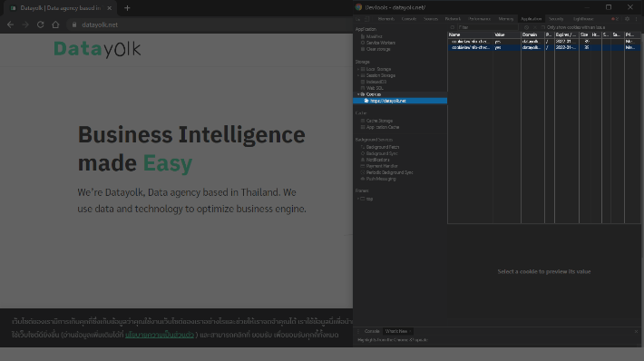This screenshot has height=361, width=644.
Task: Open the DevTools kebab menu
Action: pos(636,19)
